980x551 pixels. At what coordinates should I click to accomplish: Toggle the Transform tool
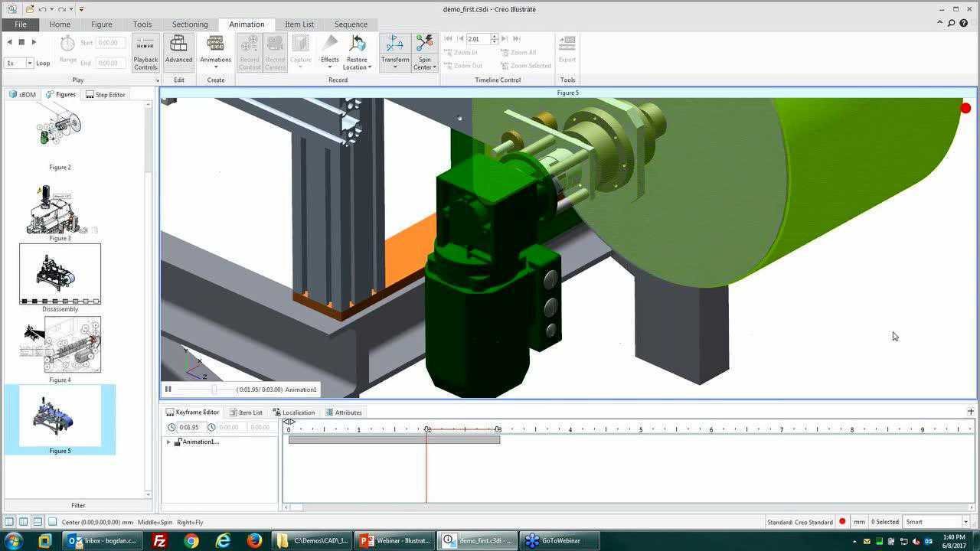[x=395, y=50]
